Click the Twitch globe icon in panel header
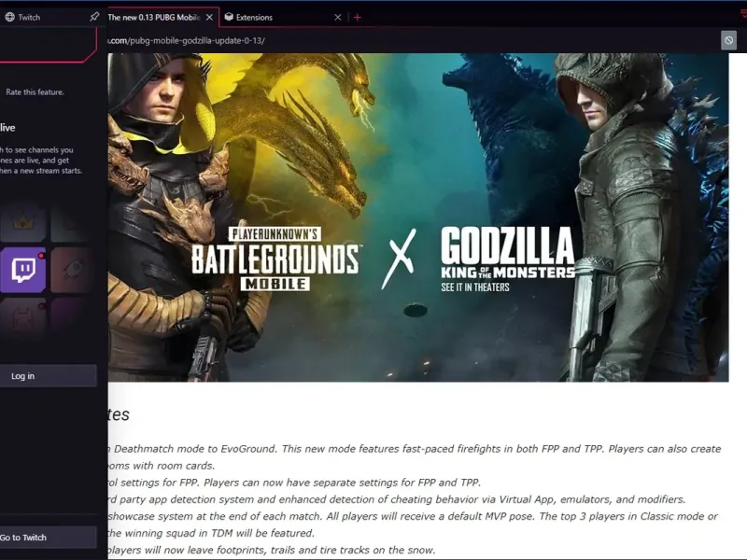This screenshot has height=560, width=747. [x=9, y=17]
